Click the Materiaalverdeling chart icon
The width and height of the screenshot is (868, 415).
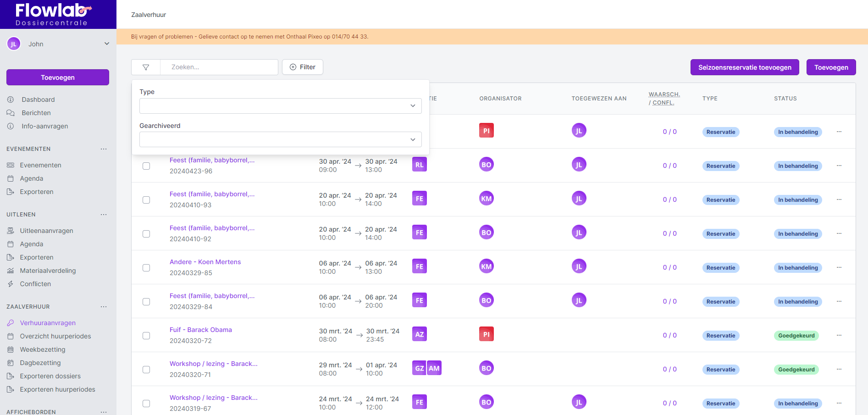coord(11,271)
